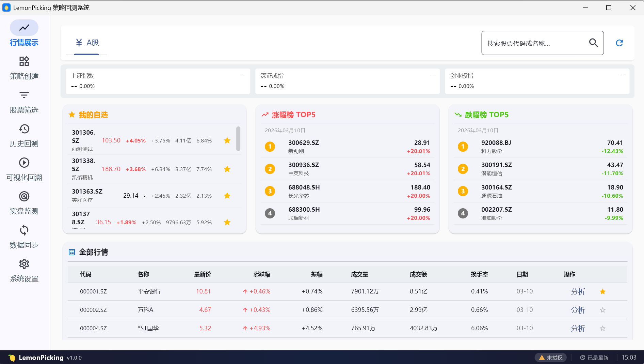Image resolution: width=644 pixels, height=364 pixels.
Task: Click 分析 link for 平安银行
Action: click(578, 292)
